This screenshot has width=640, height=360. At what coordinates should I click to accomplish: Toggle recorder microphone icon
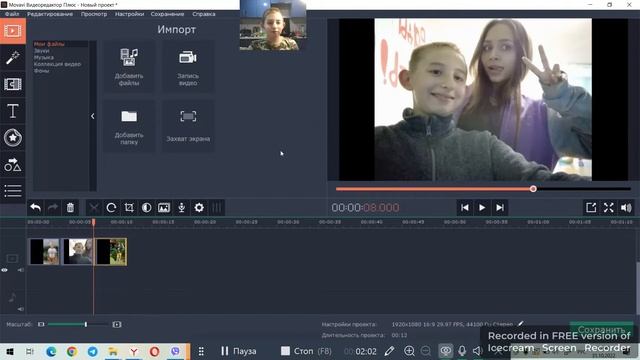462,351
